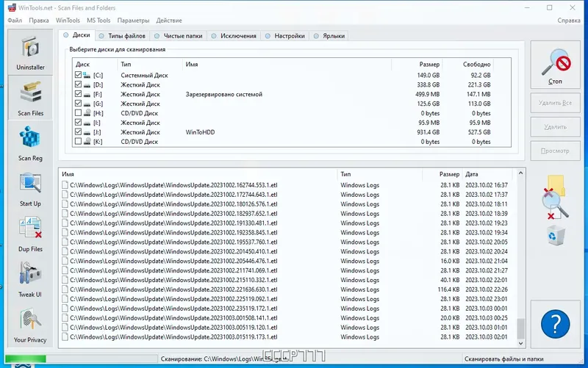
Task: Sort results by Имя column header
Action: [198, 174]
